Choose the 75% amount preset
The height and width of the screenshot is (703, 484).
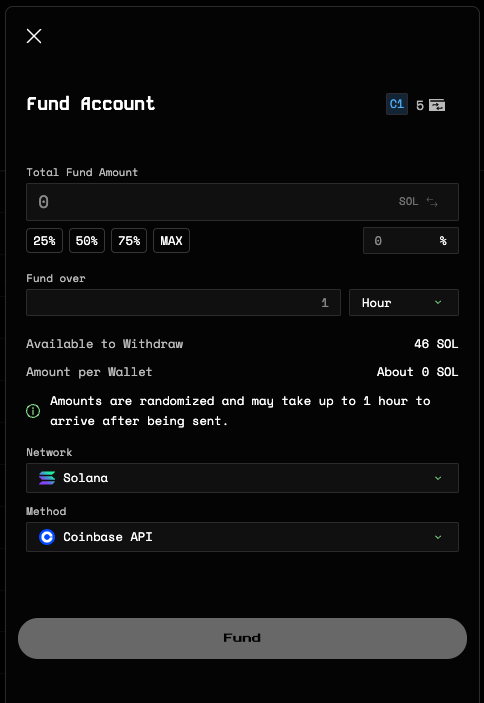point(129,241)
